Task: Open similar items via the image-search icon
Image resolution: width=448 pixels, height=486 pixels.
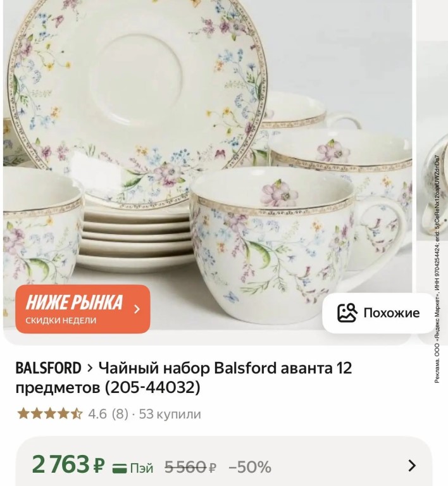Action: pyautogui.click(x=347, y=313)
